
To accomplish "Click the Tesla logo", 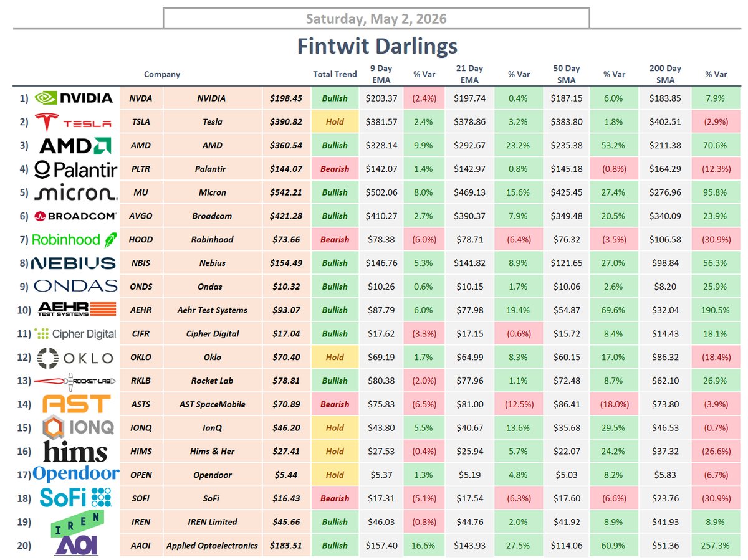I will click(x=74, y=121).
